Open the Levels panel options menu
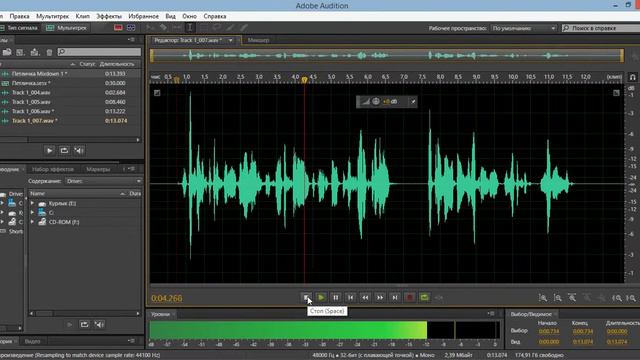This screenshot has height=360, width=640. pos(491,313)
